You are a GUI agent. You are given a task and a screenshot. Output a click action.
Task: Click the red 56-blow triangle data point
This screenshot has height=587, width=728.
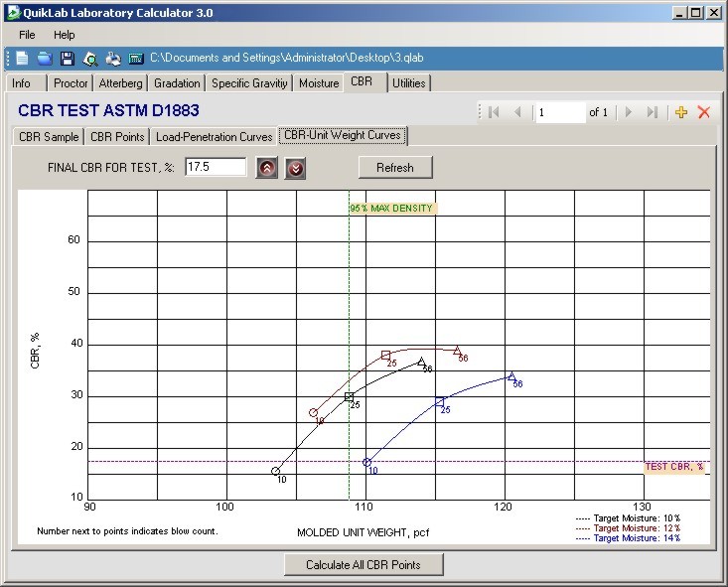457,351
